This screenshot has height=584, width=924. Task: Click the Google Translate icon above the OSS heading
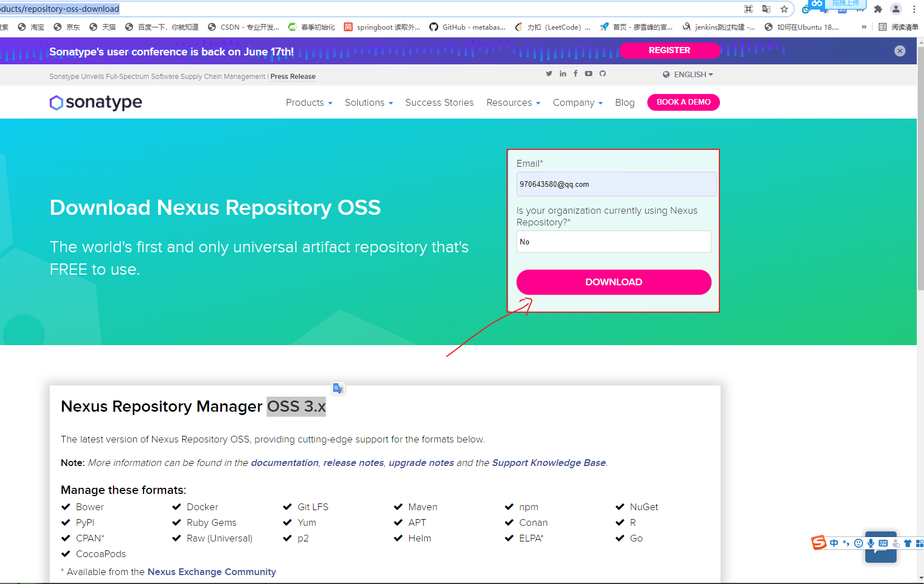tap(338, 388)
